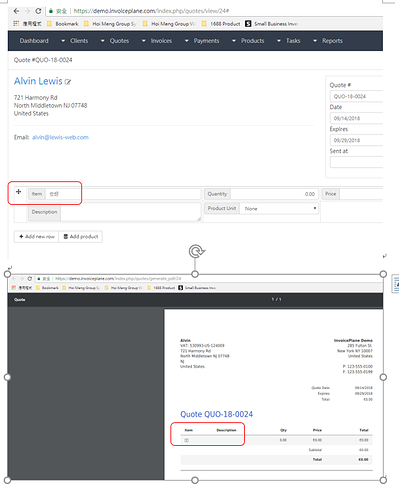
Task: Click the empty Sent at field
Action: pos(356,162)
